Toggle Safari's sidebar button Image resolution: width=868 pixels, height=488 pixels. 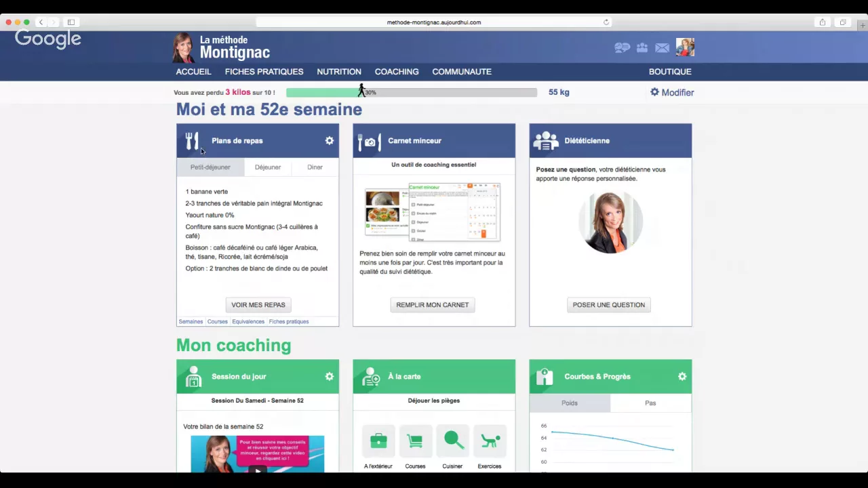point(71,22)
